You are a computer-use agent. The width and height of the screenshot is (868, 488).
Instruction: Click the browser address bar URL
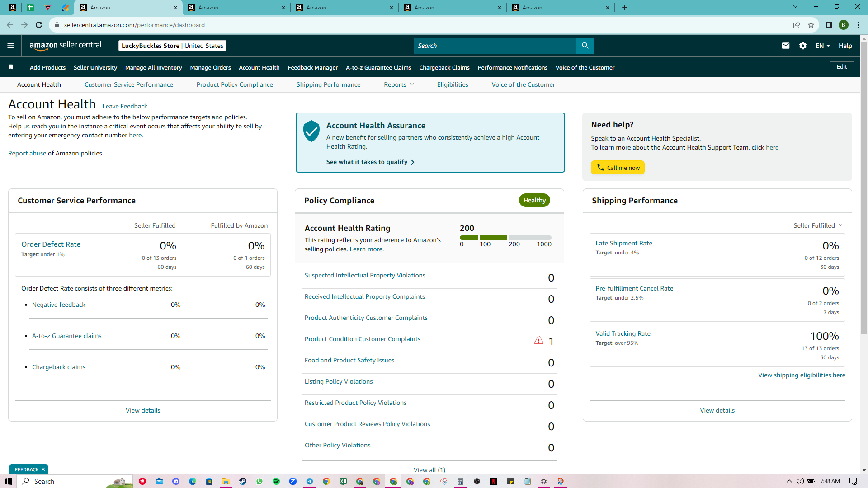134,25
